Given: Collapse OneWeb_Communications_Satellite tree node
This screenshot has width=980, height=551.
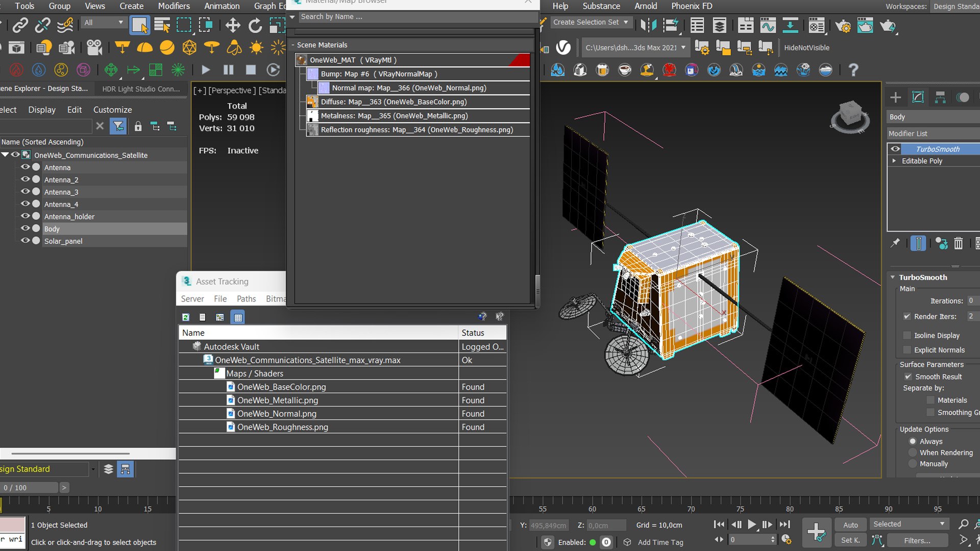Looking at the screenshot, I should pos(5,155).
